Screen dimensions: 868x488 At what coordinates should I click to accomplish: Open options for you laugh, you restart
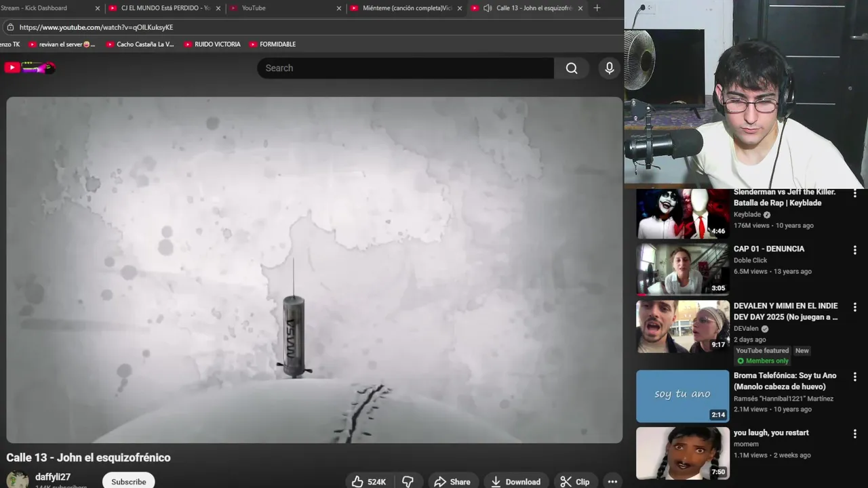click(x=854, y=434)
